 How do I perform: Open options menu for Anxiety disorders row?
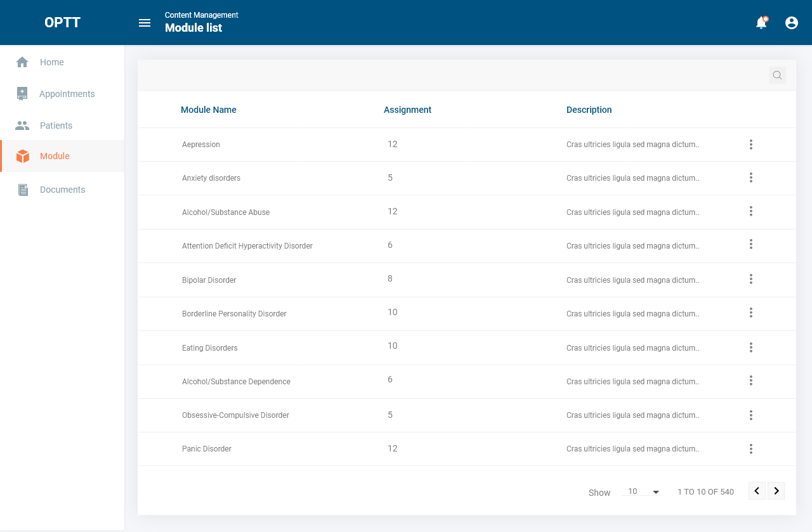pos(750,178)
